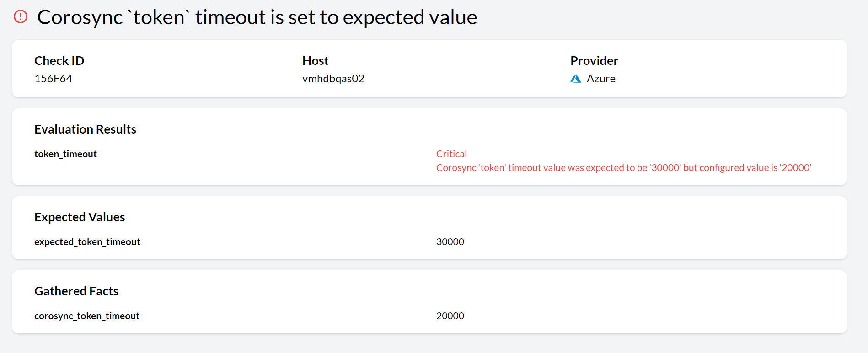Screen dimensions: 868x353
Task: Open host vmhdbqas02
Action: pos(333,79)
